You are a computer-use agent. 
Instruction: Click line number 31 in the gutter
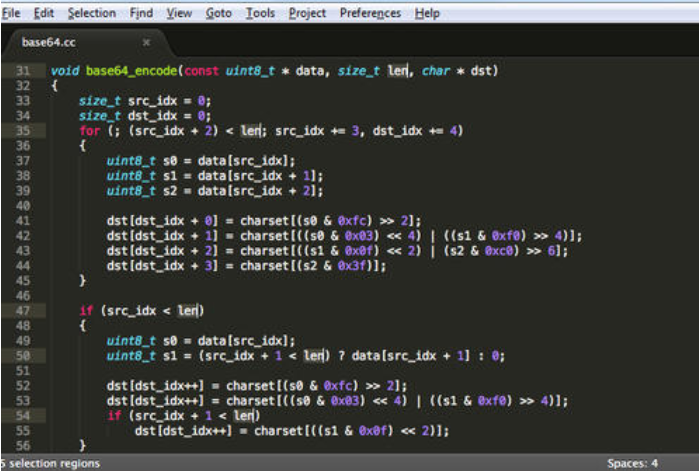point(22,71)
